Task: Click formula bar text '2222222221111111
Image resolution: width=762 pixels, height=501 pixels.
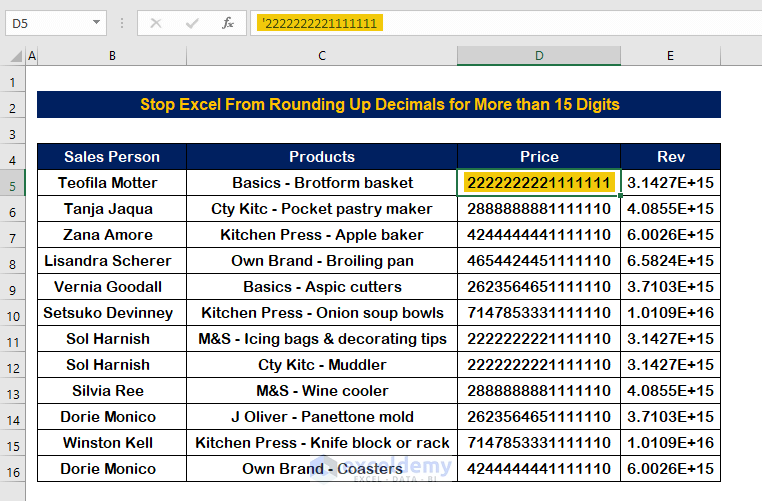Action: point(320,23)
